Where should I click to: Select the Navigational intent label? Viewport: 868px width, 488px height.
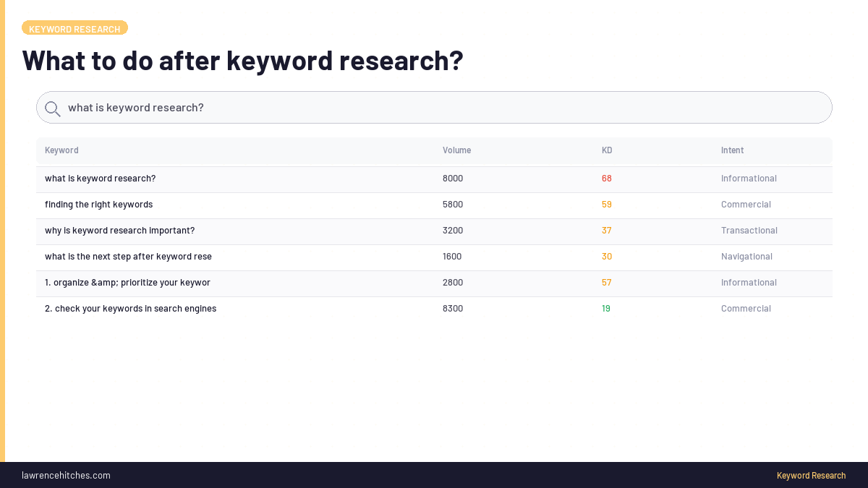point(746,256)
